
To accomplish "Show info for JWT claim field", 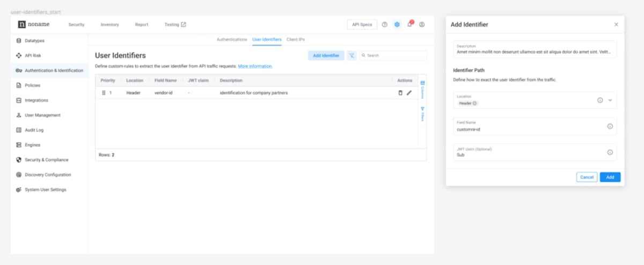I will (610, 152).
